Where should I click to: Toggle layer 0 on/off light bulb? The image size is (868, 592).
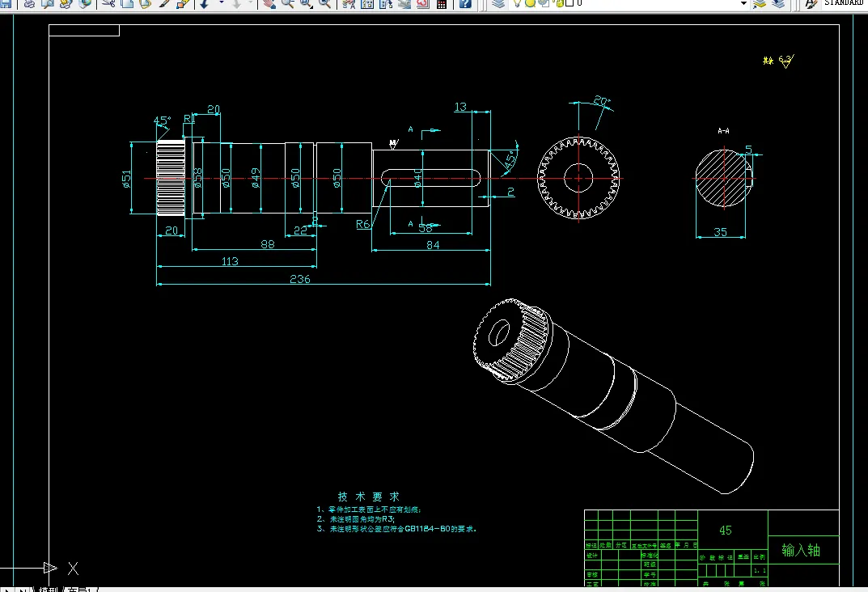[x=517, y=3]
